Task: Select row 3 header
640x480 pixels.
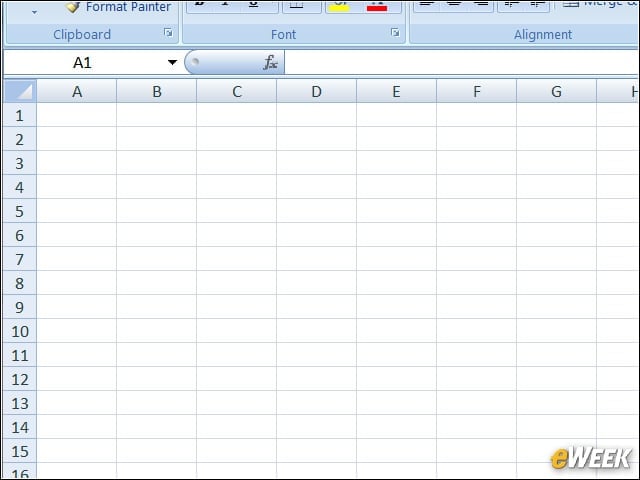Action: (x=20, y=163)
